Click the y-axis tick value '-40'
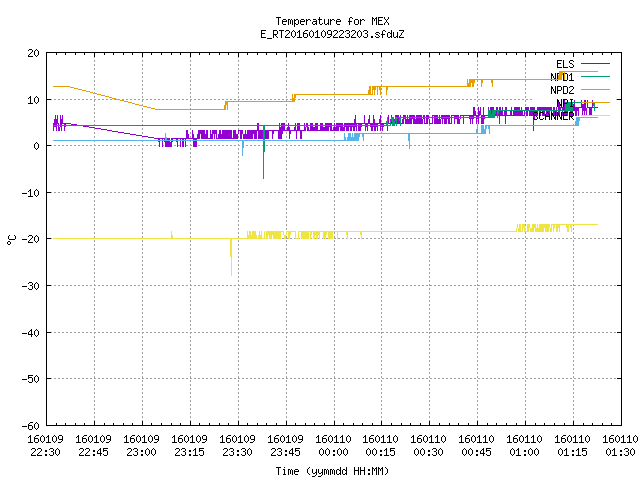The width and height of the screenshot is (640, 480). coord(30,333)
